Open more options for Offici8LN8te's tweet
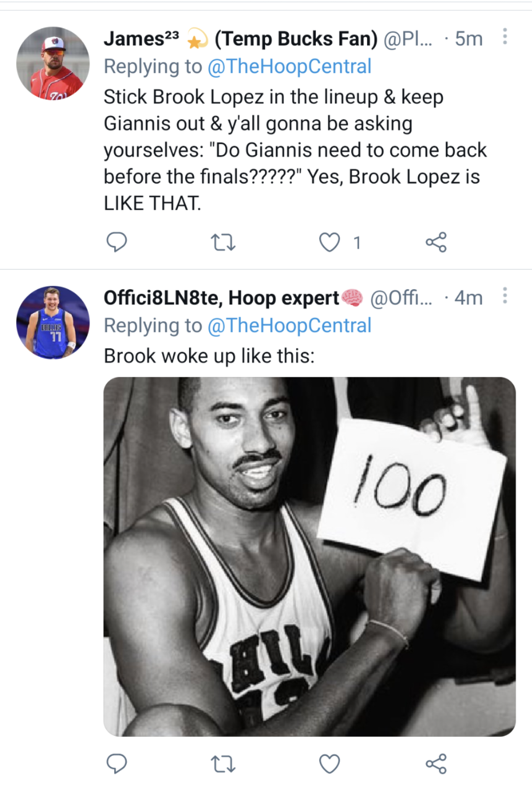The width and height of the screenshot is (532, 786). (505, 296)
